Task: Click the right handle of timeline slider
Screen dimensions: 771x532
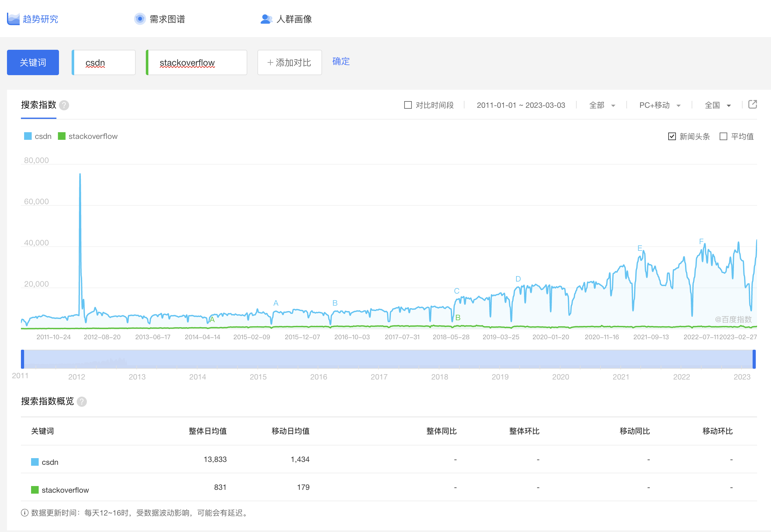Action: click(754, 359)
